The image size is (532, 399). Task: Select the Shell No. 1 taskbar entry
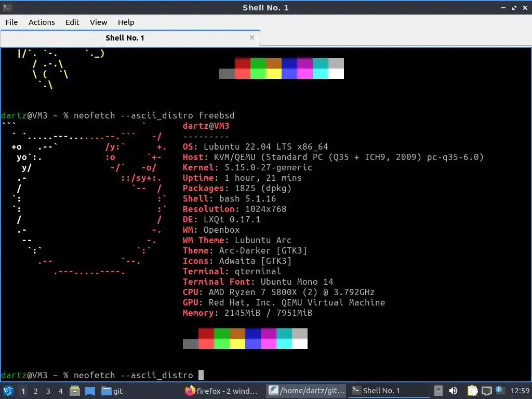[389, 391]
